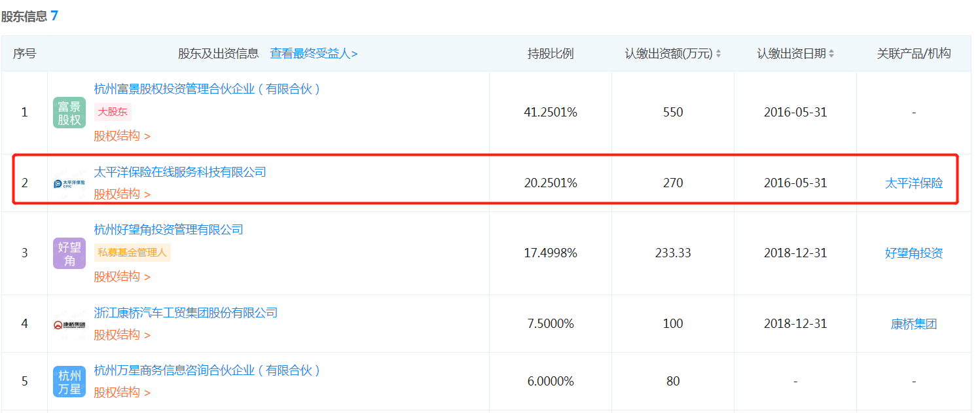This screenshot has width=980, height=413.
Task: Click the 富景股权 shareholder logo icon
Action: pyautogui.click(x=69, y=112)
